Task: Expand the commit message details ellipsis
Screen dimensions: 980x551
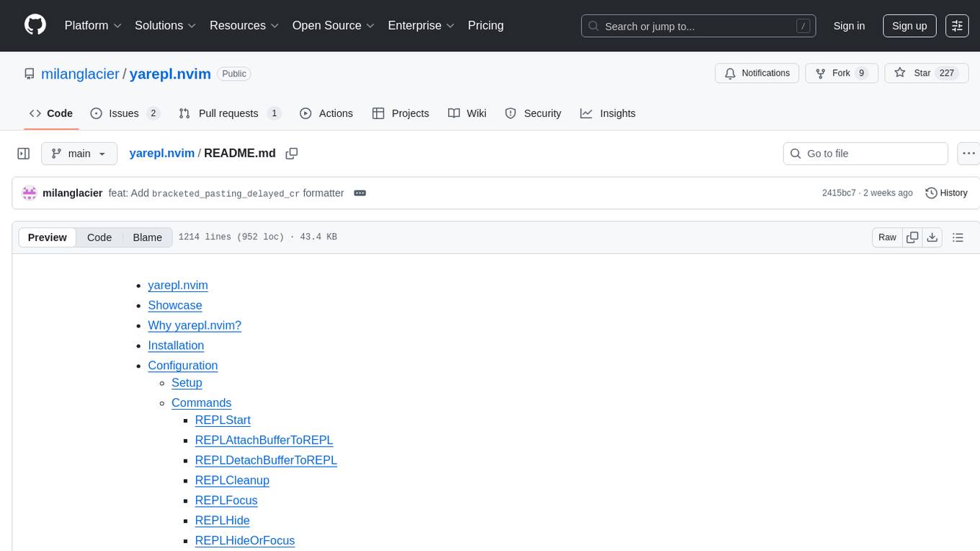Action: click(x=360, y=193)
